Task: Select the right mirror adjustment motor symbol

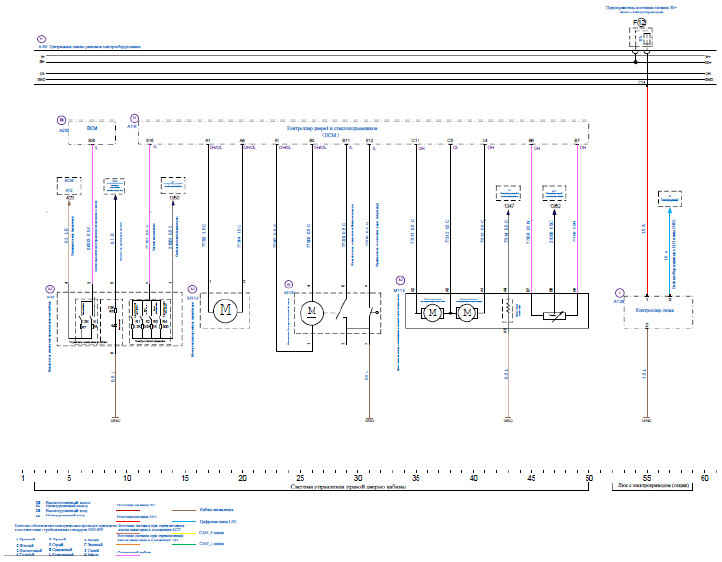Action: 467,313
